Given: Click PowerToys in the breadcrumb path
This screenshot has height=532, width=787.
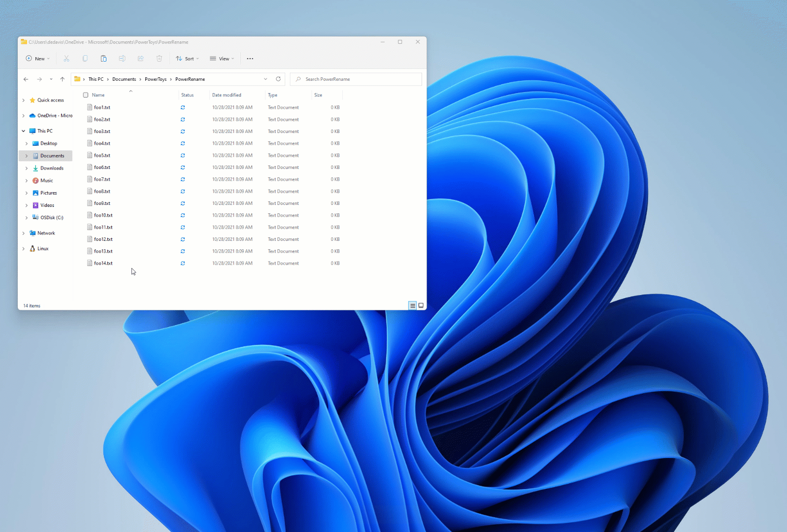Looking at the screenshot, I should 156,79.
